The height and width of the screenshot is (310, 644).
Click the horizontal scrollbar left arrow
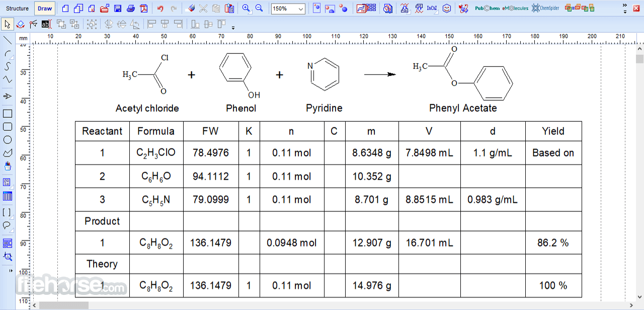point(34,305)
